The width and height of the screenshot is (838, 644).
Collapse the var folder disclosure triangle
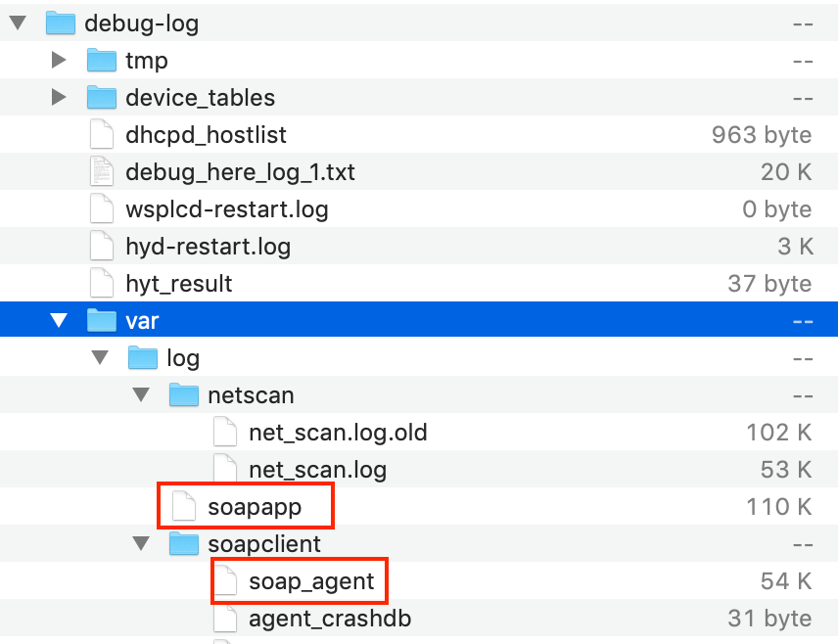(59, 321)
